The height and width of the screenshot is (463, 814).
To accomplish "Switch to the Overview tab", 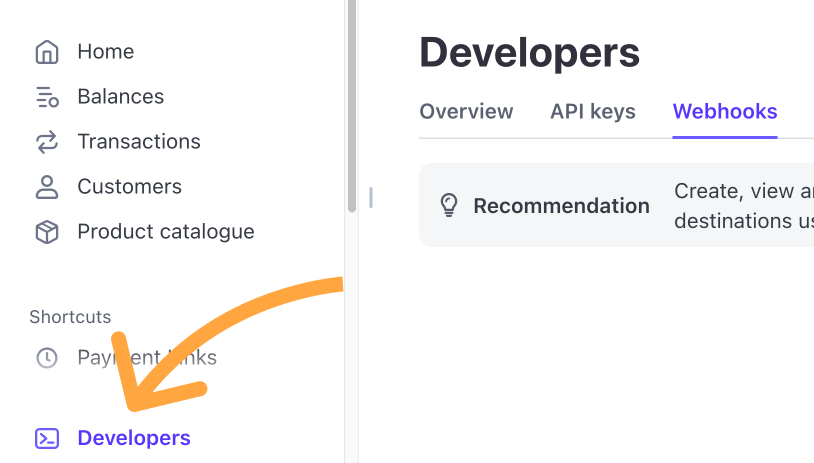I will tap(466, 112).
